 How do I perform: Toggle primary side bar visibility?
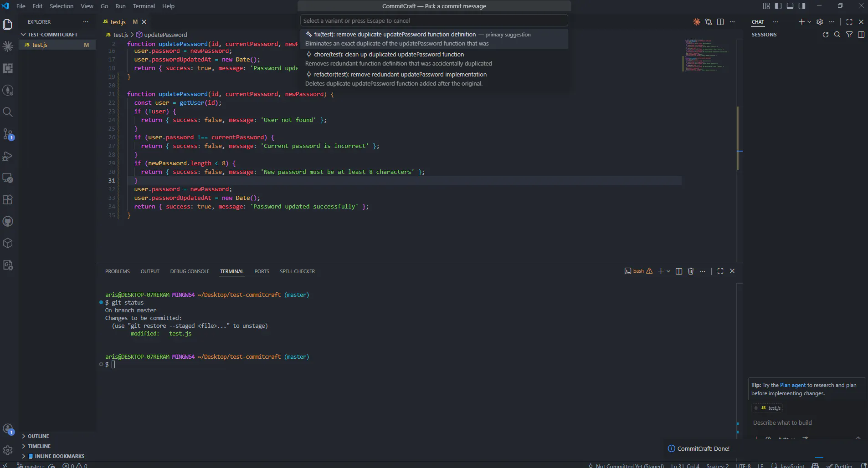(x=778, y=6)
